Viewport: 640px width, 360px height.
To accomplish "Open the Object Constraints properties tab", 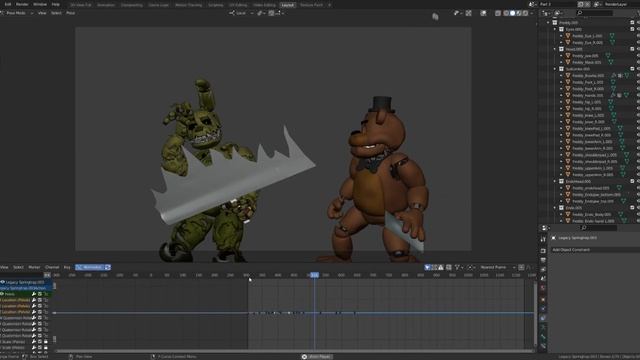I will (x=543, y=318).
